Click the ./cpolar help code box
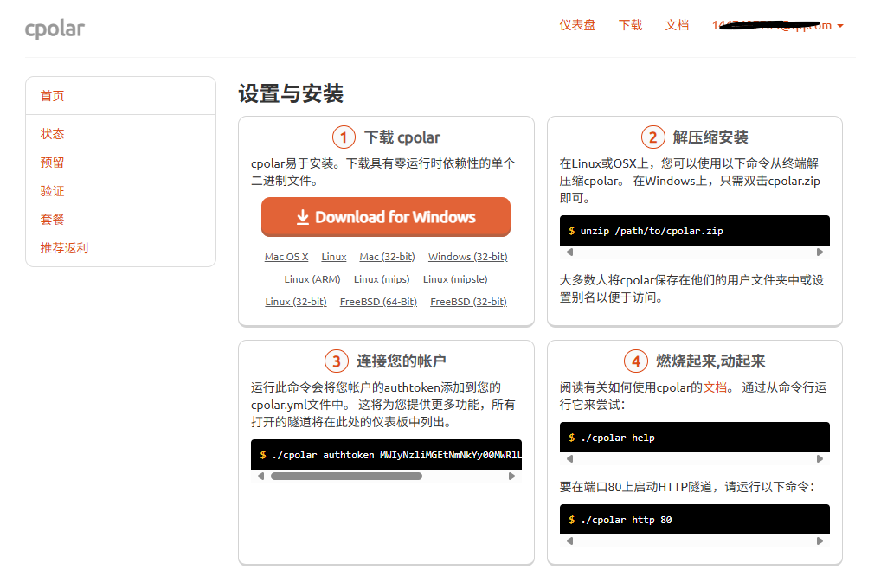The width and height of the screenshot is (887, 588). tap(695, 437)
